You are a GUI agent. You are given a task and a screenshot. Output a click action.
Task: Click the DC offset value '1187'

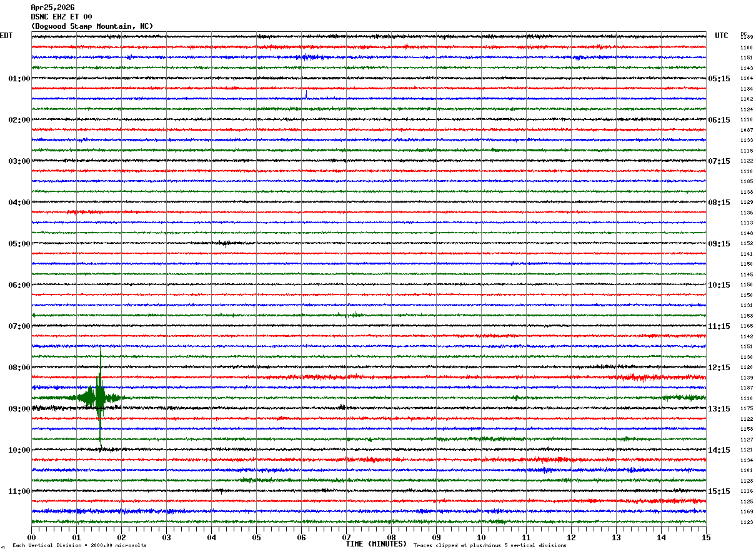click(x=747, y=388)
